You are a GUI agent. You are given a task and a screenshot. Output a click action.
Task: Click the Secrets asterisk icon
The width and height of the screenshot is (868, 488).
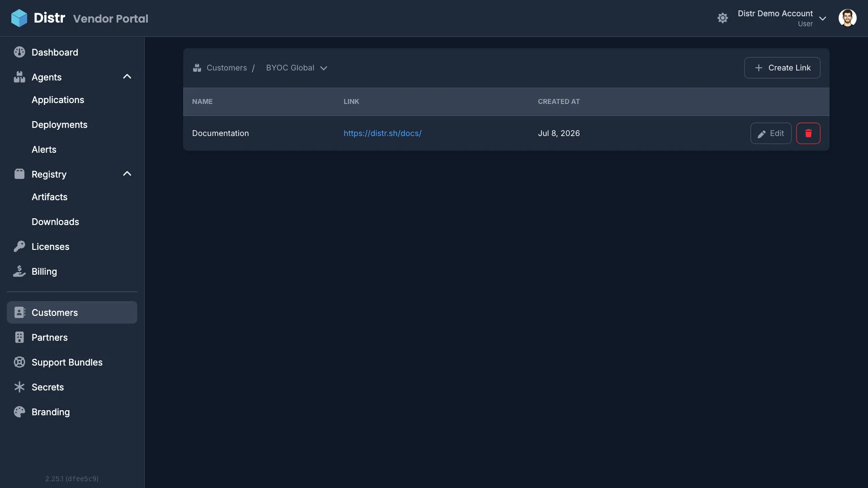(19, 387)
